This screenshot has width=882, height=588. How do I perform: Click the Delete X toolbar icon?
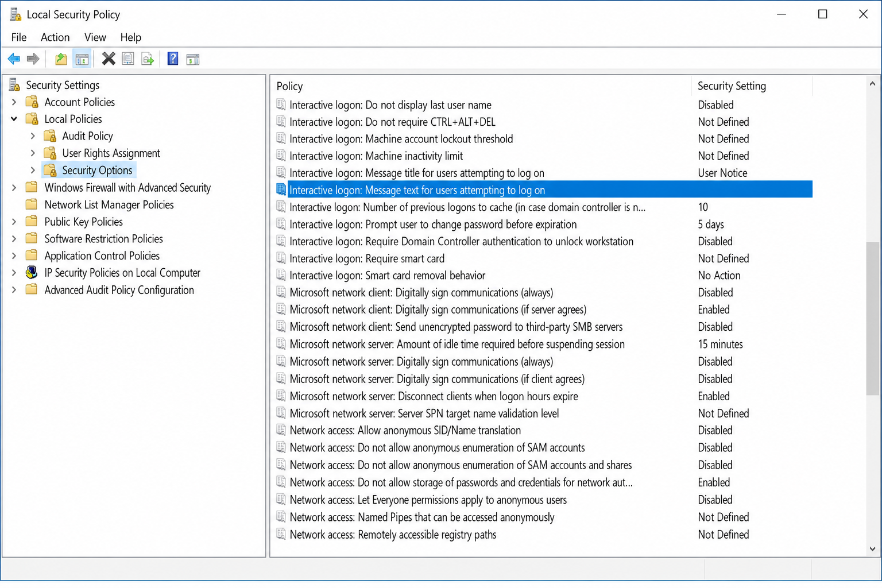click(109, 59)
